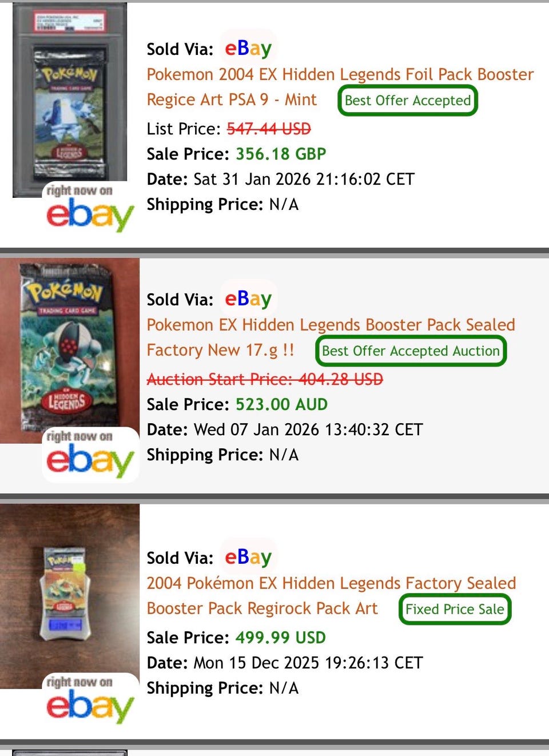The image size is (549, 756).
Task: View the Registeel booster pack thumbnail
Action: pyautogui.click(x=70, y=351)
